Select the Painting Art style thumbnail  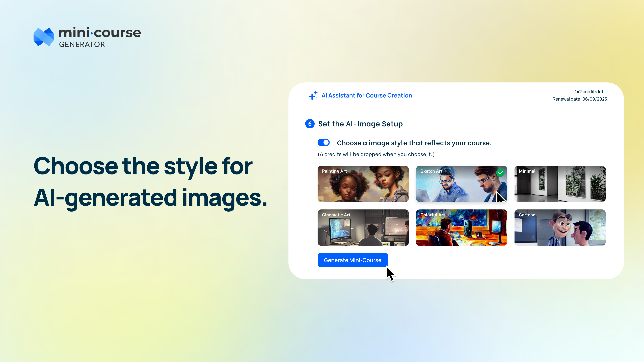pos(363,184)
